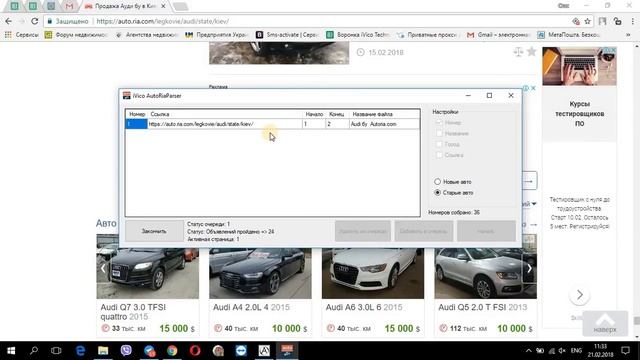Go back in the Chrome browser
The width and height of the screenshot is (640, 360).
pos(9,21)
